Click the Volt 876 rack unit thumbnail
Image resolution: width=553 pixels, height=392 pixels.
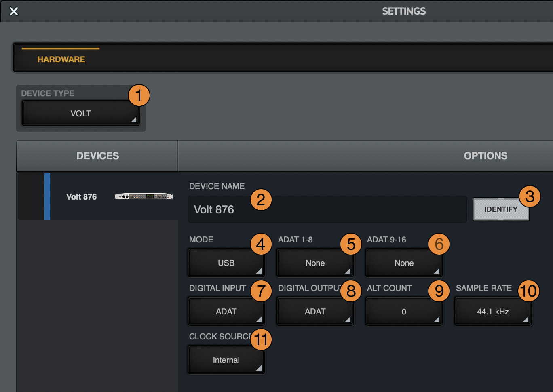point(144,196)
